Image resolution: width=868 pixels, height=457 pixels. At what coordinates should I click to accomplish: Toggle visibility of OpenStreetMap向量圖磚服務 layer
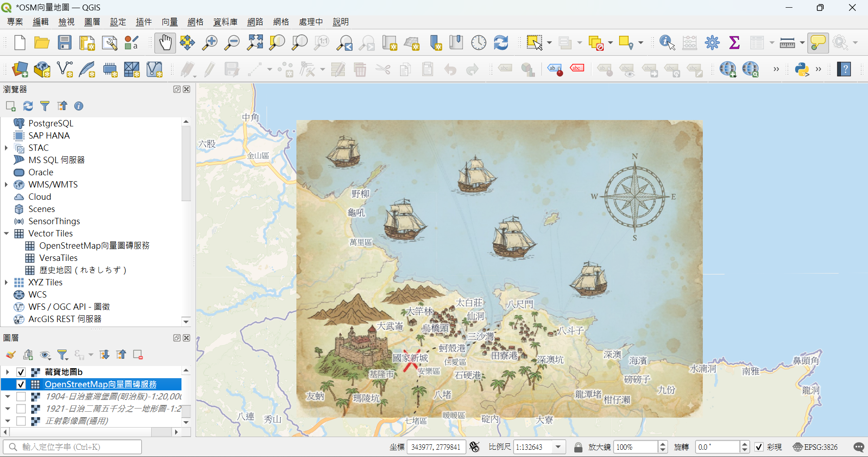[21, 385]
